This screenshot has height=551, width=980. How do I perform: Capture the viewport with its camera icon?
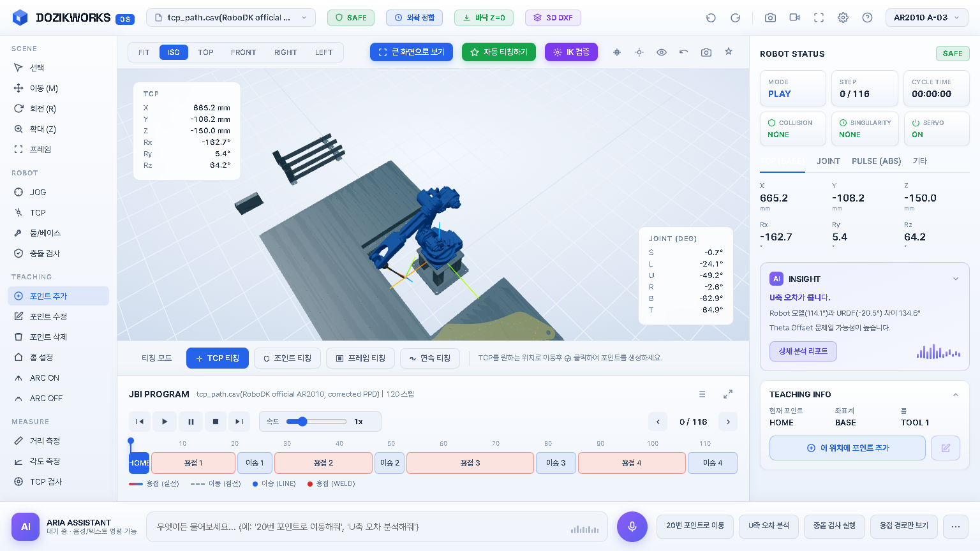(x=706, y=52)
